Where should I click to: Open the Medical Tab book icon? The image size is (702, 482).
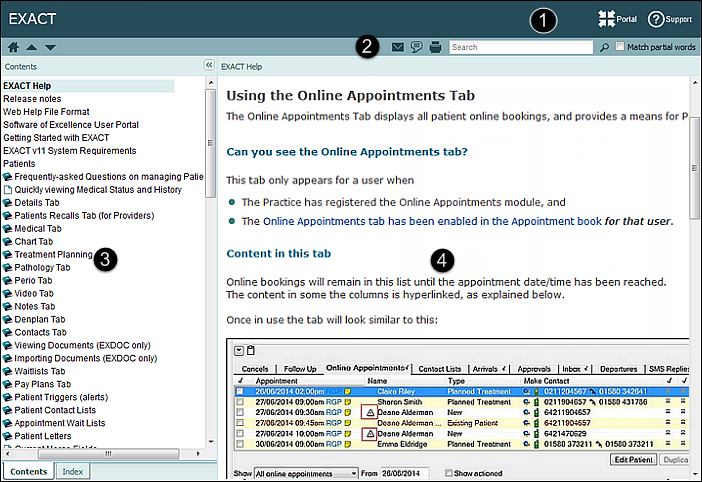[x=8, y=229]
